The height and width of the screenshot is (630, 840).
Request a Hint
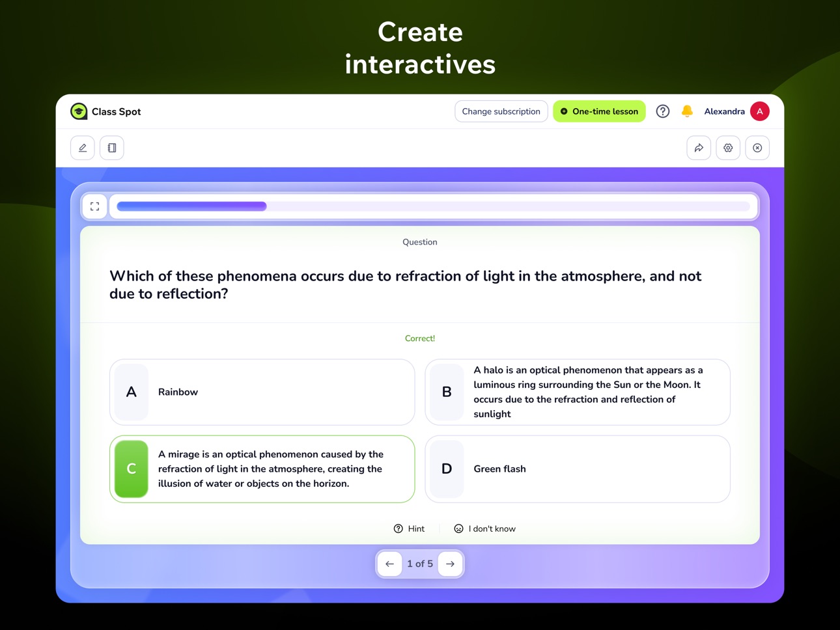(409, 528)
